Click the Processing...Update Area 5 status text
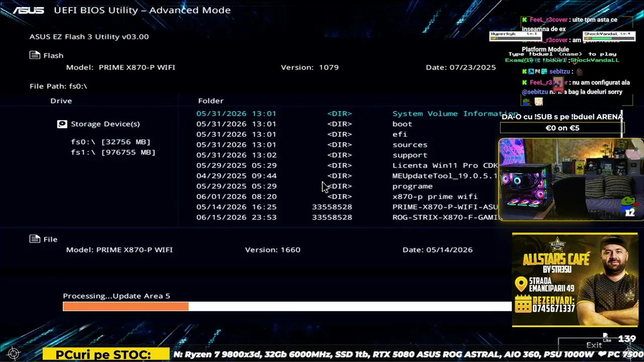This screenshot has height=362, width=644. click(116, 296)
